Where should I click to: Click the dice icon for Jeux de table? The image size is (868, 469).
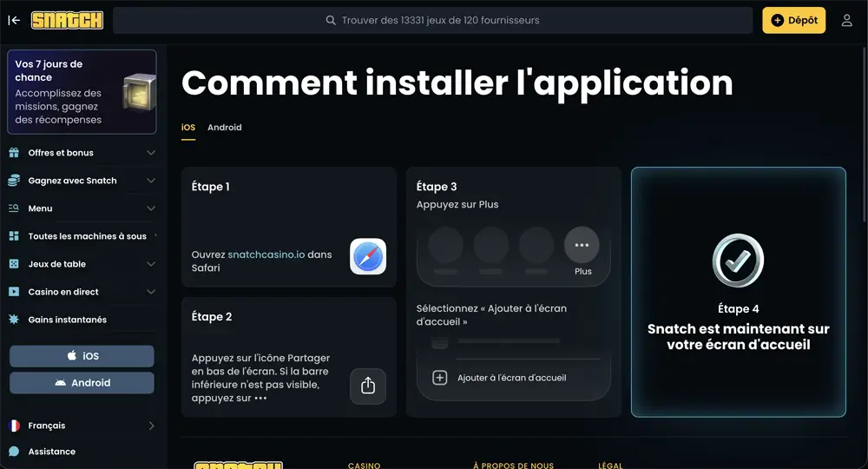click(x=14, y=264)
